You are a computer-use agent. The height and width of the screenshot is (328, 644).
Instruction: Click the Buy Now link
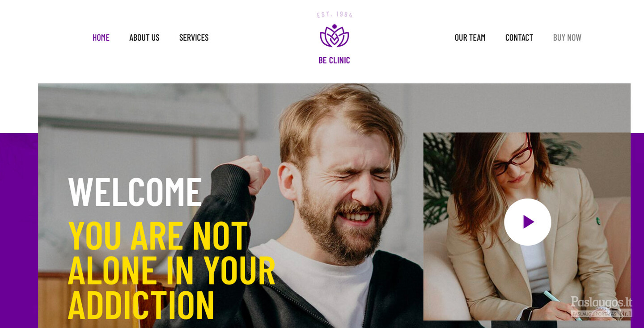pos(567,38)
